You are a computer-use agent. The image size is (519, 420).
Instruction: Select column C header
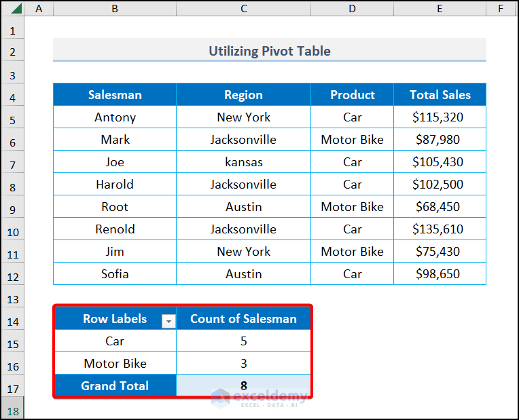243,9
